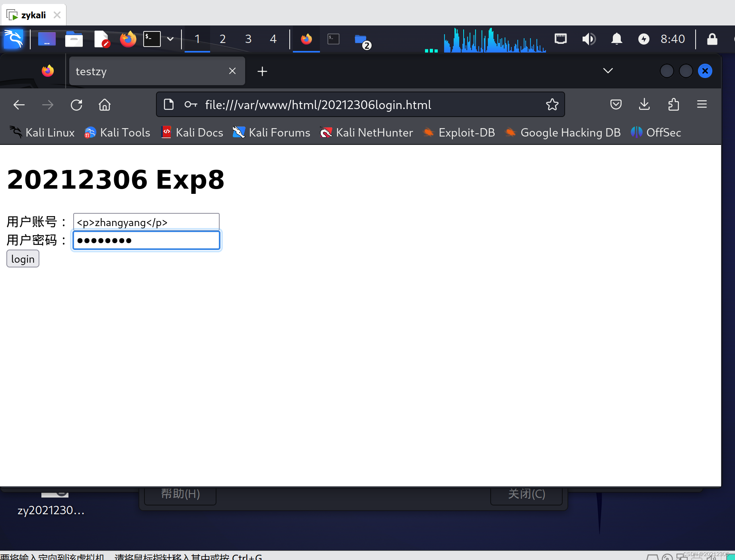Go back one page
Viewport: 735px width, 560px height.
click(x=19, y=105)
